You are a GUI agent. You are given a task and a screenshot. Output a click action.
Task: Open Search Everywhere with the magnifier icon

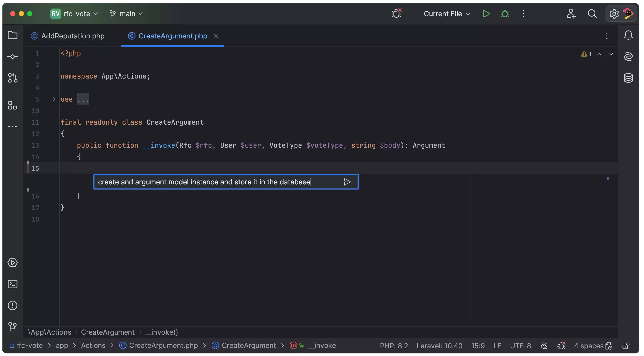pos(592,14)
